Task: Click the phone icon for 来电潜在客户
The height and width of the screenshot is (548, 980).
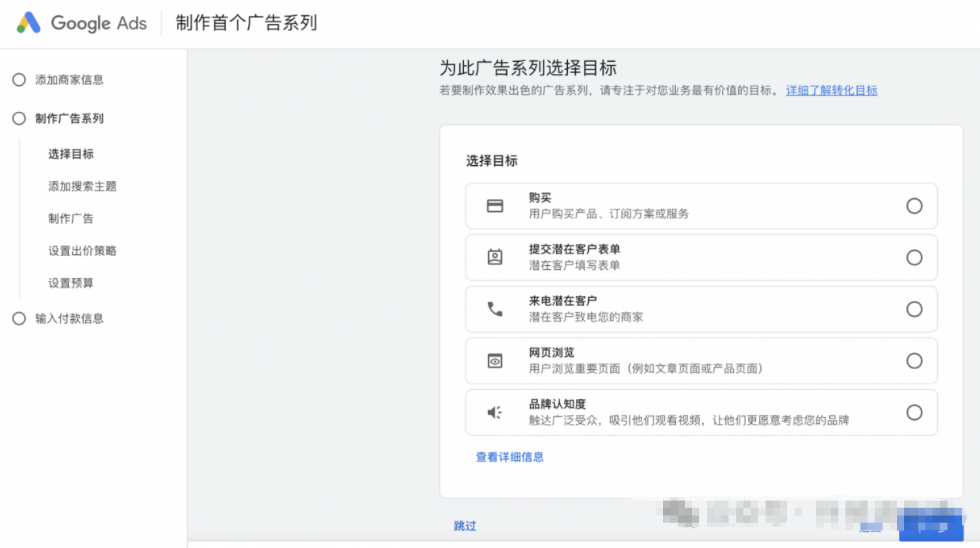Action: click(x=495, y=309)
